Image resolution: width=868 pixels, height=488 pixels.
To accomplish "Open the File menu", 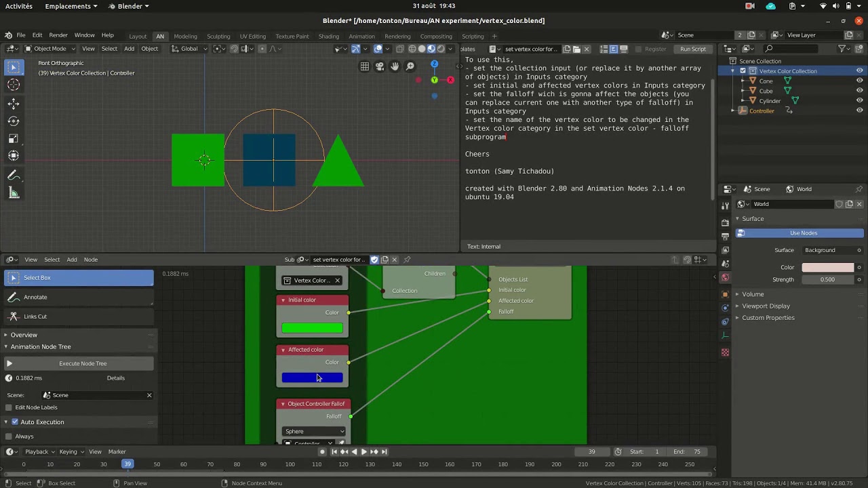I will pos(21,35).
